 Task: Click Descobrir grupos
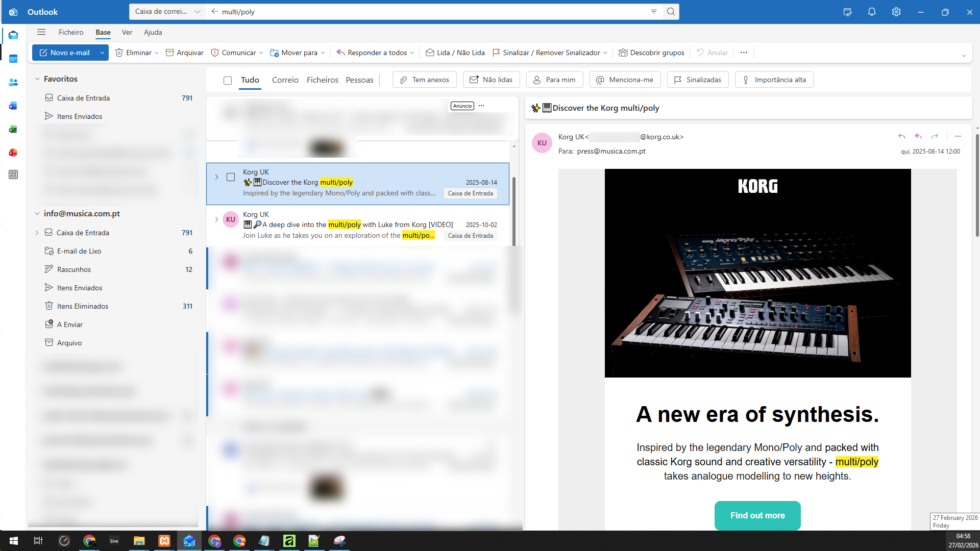(651, 53)
